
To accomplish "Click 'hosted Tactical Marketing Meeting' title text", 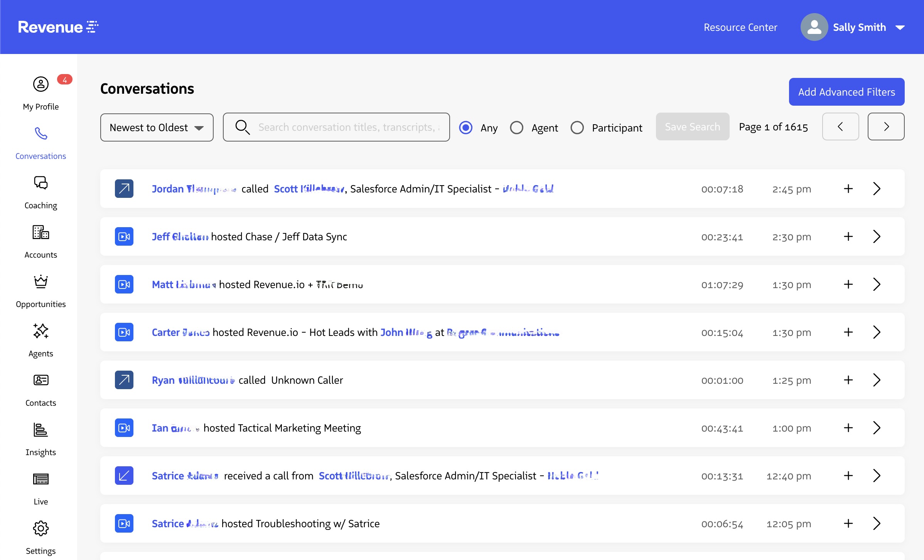I will (282, 428).
